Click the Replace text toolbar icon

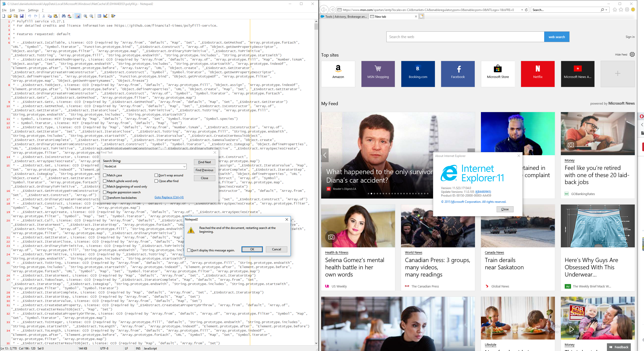[69, 16]
